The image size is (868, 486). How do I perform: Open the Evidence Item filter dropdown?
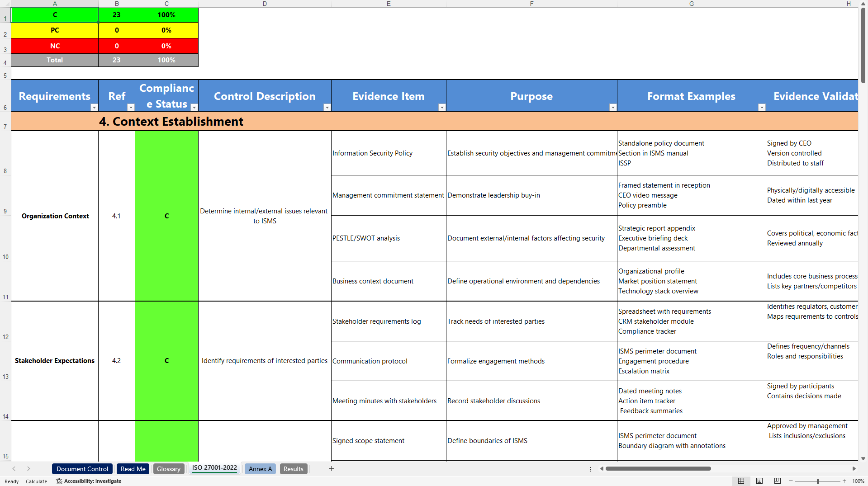(442, 108)
